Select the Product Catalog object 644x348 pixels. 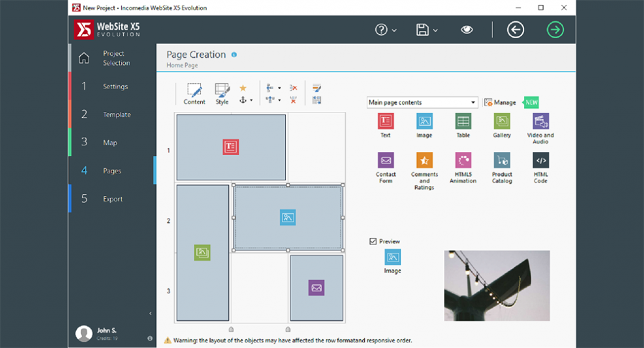pos(502,160)
